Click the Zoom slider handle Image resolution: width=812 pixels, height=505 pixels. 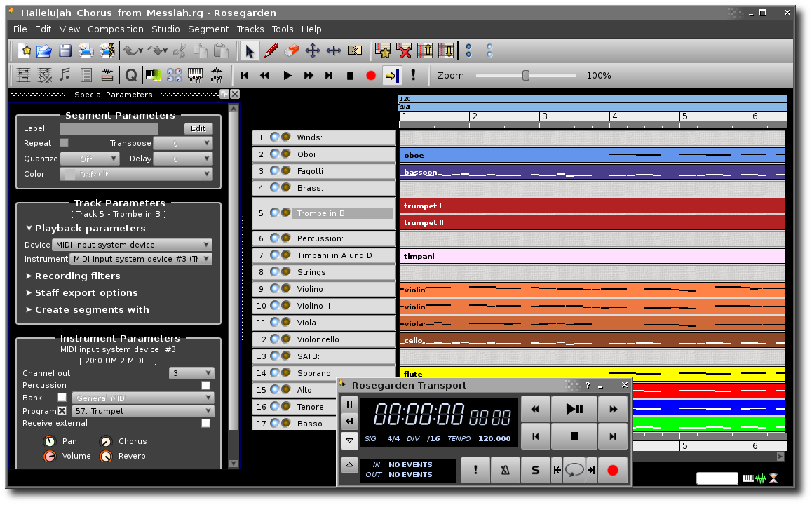pos(526,75)
